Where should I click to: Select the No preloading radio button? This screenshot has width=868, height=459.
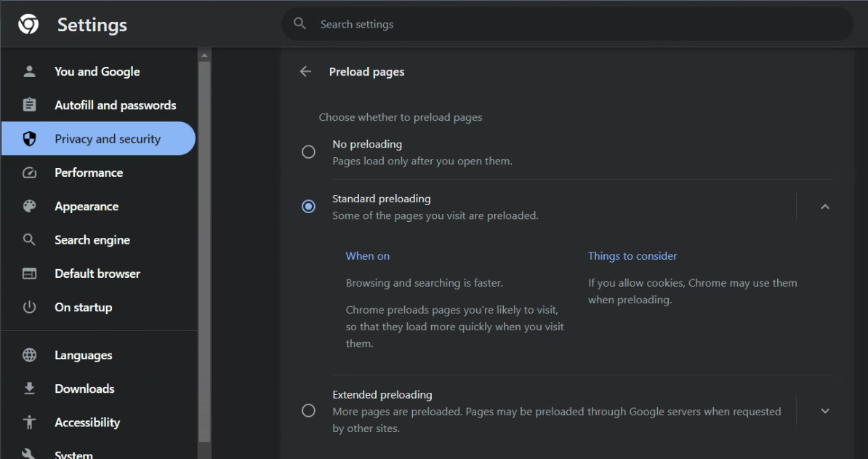tap(308, 152)
